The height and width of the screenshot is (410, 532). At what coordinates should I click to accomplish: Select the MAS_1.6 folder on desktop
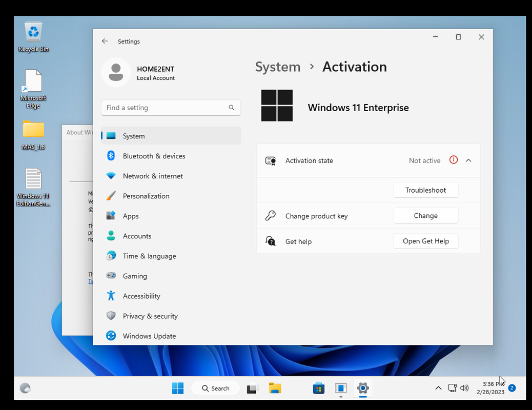tap(33, 135)
